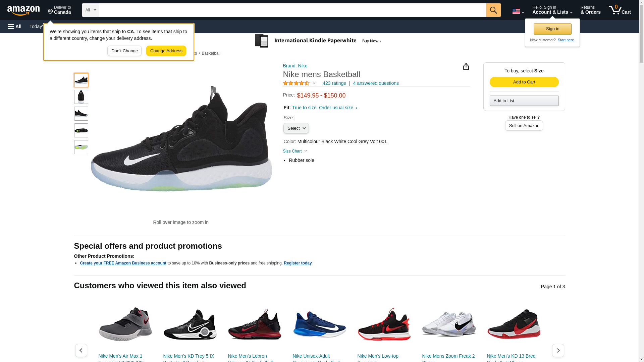Open the country flag language selector
The width and height of the screenshot is (644, 362).
(518, 11)
